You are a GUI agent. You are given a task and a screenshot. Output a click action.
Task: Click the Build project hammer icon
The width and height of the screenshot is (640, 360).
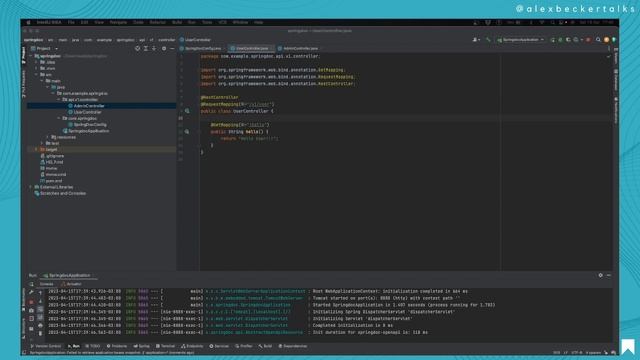tap(488, 40)
